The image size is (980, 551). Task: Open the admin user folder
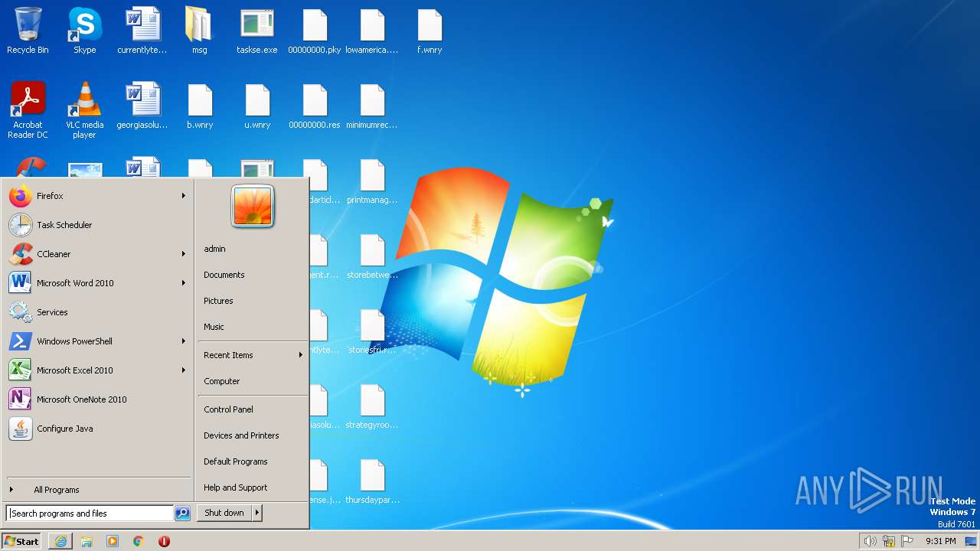pyautogui.click(x=253, y=249)
